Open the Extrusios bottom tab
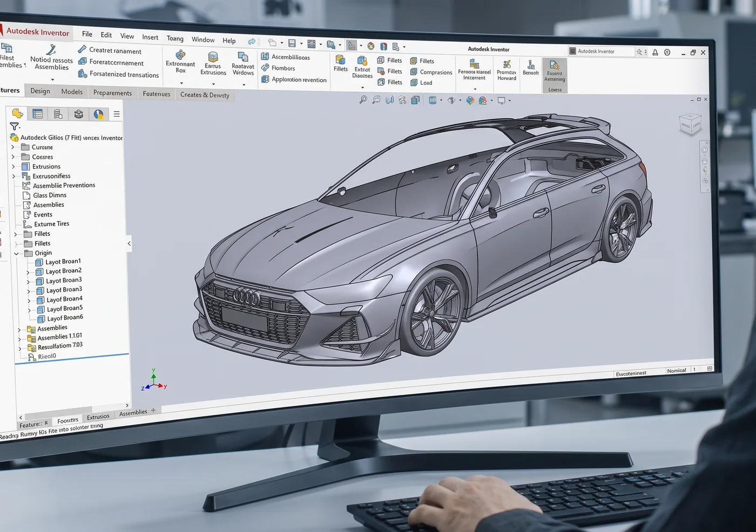Viewport: 756px width, 532px height. pyautogui.click(x=98, y=417)
